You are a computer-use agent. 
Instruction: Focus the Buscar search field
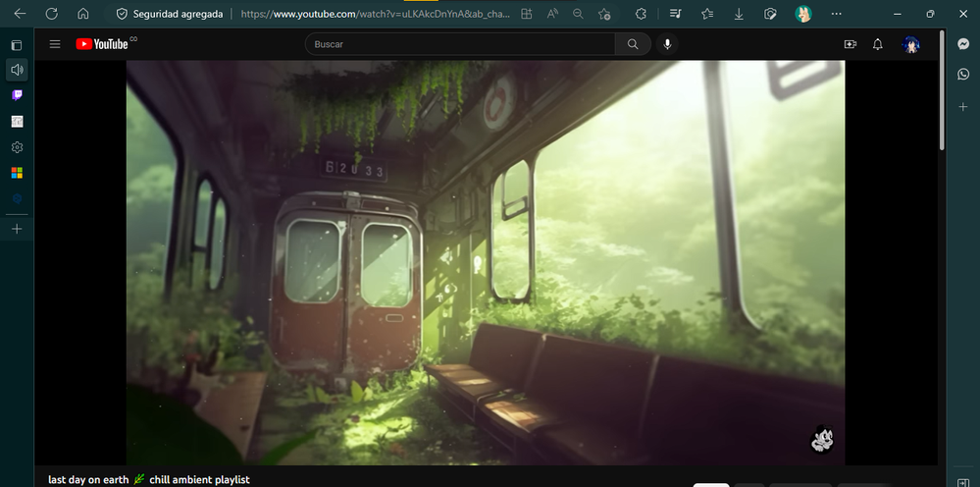460,44
